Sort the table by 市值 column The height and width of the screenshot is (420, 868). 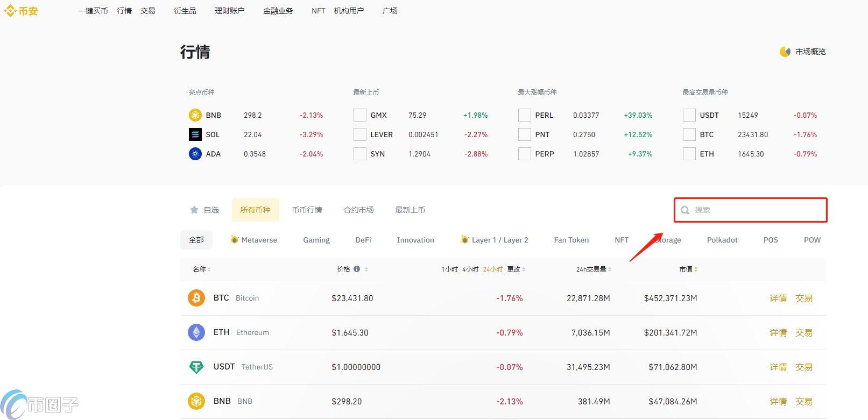click(x=688, y=269)
